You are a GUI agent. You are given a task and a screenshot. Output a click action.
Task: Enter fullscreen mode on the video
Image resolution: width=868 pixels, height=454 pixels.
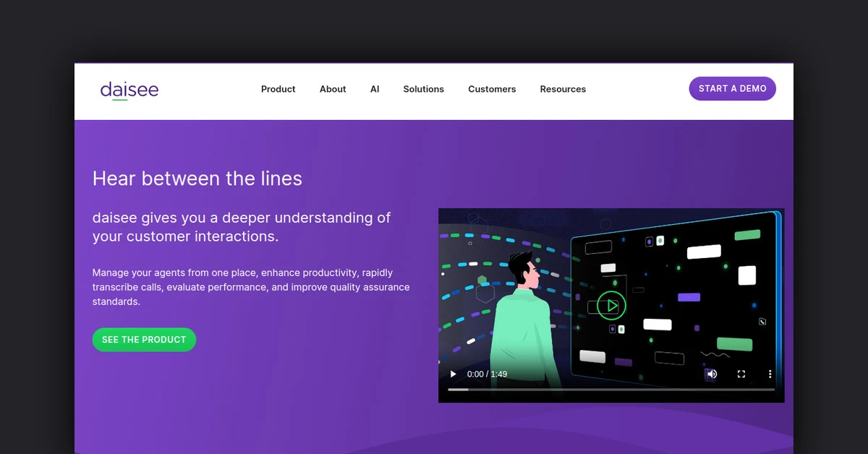[x=741, y=374]
